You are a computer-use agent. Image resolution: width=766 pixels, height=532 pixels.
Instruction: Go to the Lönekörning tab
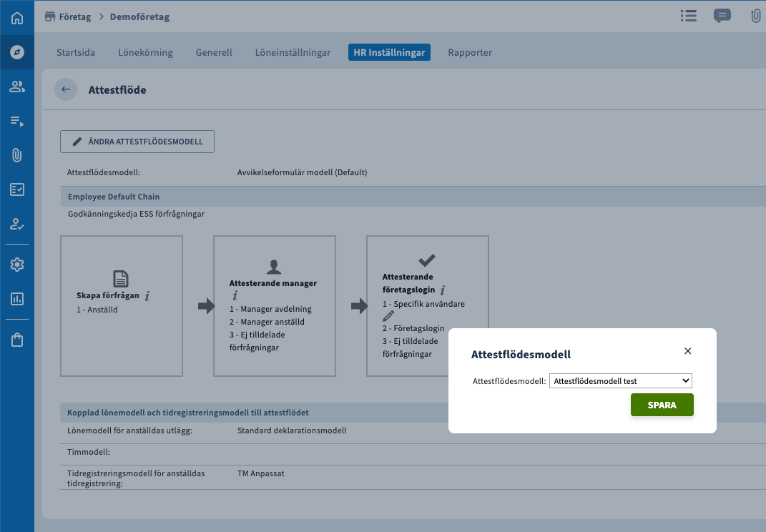(145, 52)
